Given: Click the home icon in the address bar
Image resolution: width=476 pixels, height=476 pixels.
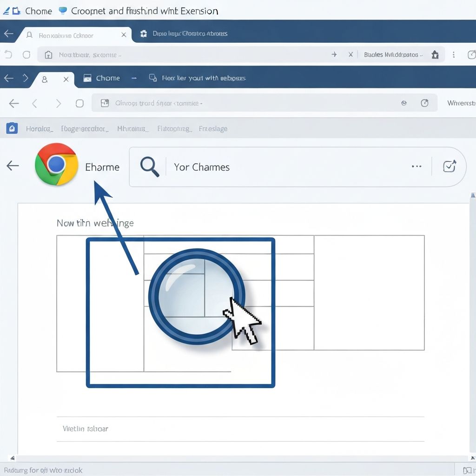Looking at the screenshot, I should pyautogui.click(x=48, y=54).
